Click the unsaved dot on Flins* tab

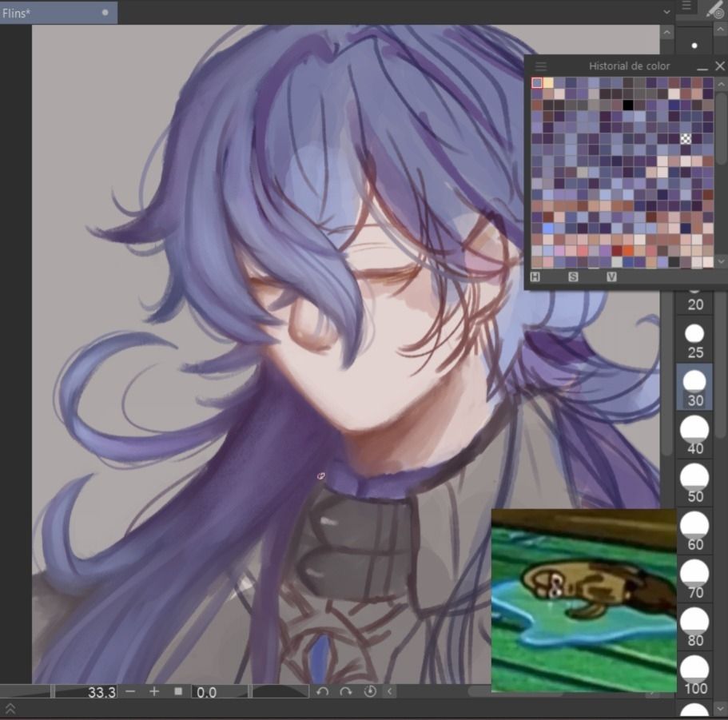click(105, 13)
